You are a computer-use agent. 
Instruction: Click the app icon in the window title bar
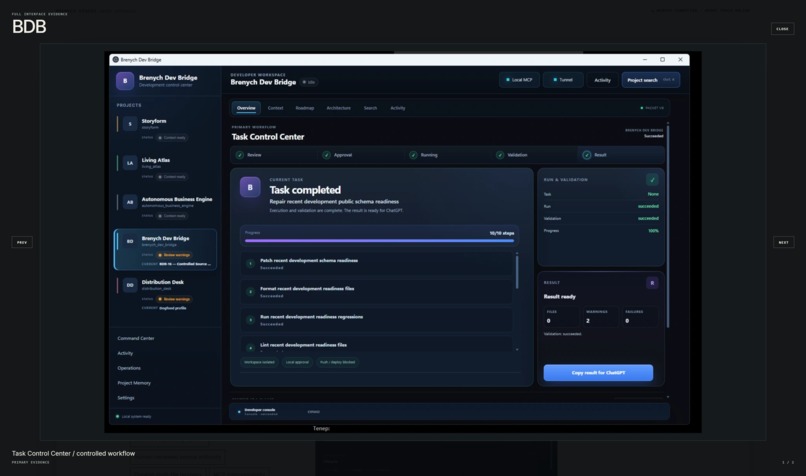click(x=116, y=60)
